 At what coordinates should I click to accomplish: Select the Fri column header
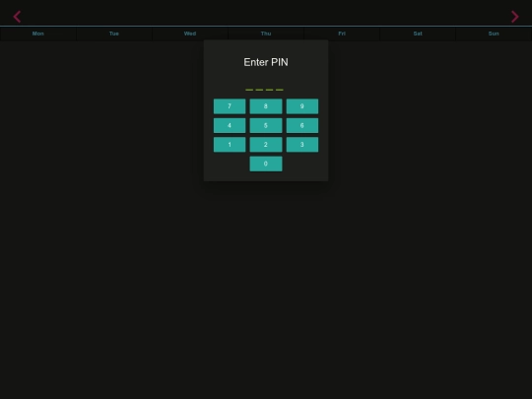(x=342, y=33)
